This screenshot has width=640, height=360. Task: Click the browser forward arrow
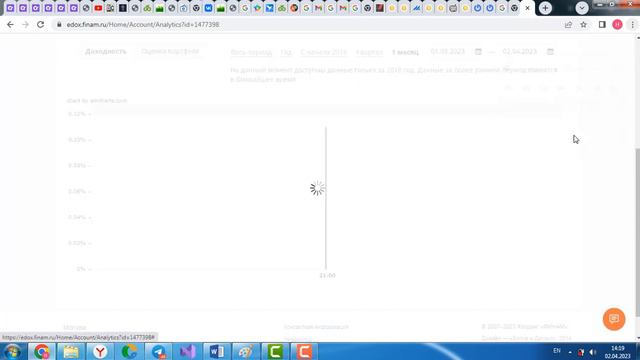point(25,24)
